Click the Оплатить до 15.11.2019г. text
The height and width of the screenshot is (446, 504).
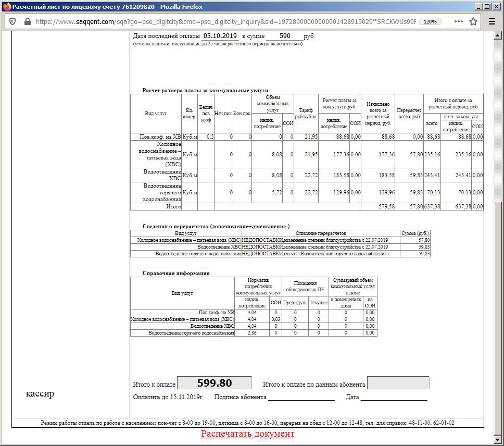pyautogui.click(x=168, y=397)
